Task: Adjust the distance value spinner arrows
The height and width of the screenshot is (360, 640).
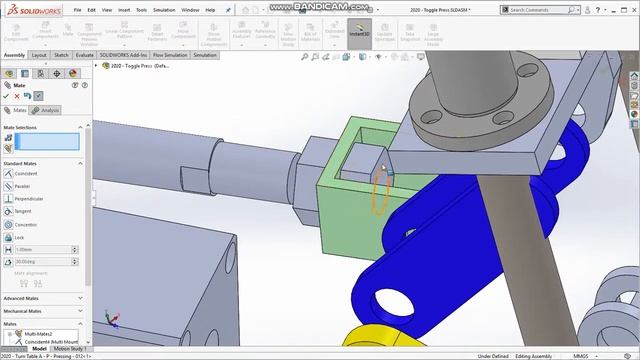Action: (x=75, y=249)
